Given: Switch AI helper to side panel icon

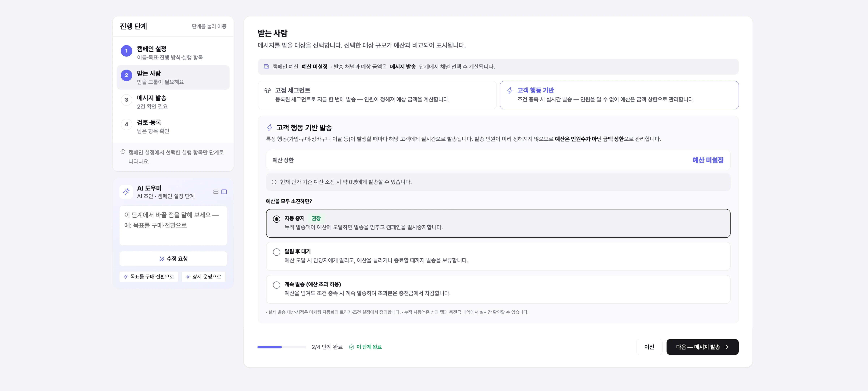Looking at the screenshot, I should pyautogui.click(x=224, y=192).
